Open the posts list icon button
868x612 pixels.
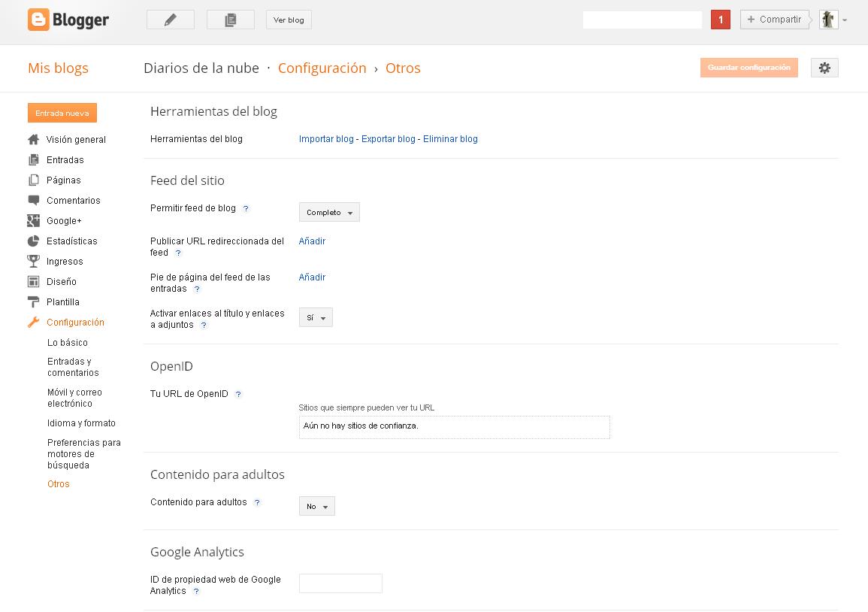point(230,20)
